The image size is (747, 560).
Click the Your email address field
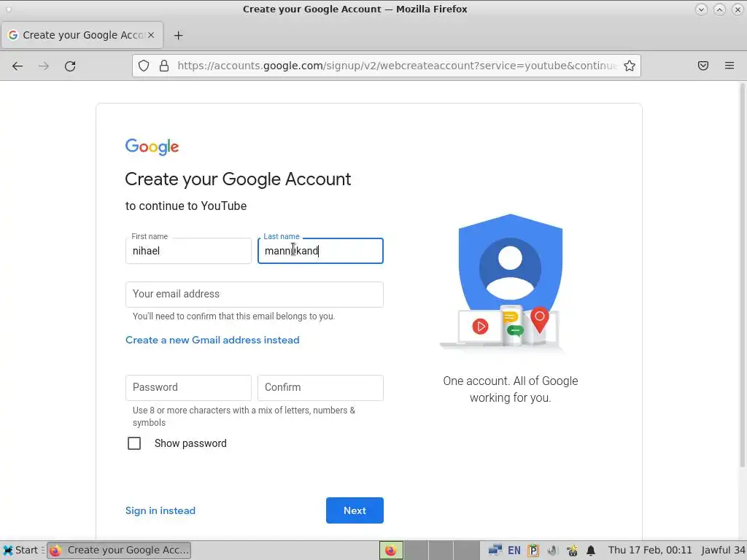pyautogui.click(x=255, y=295)
